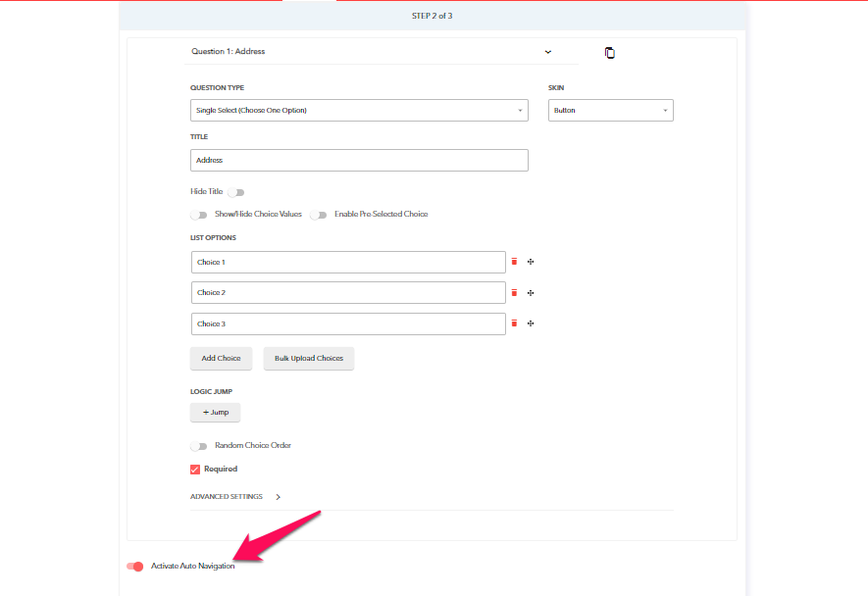Click the move handle next to Choice 3

[531, 323]
